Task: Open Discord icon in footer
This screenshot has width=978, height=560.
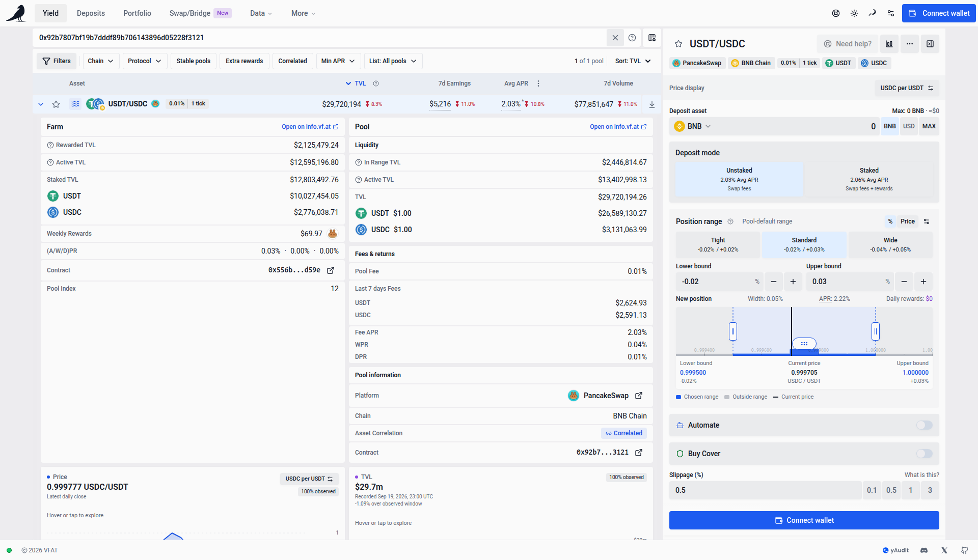Action: (924, 550)
